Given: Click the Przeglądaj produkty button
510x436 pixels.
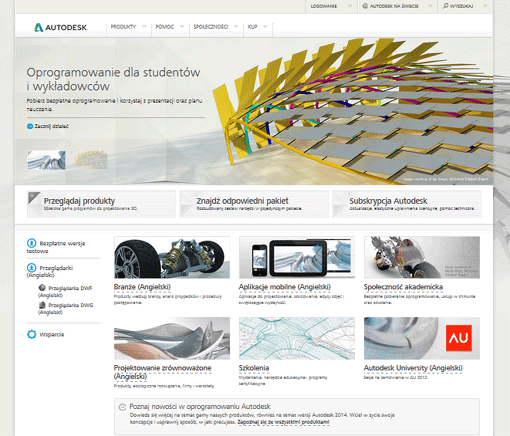Looking at the screenshot, I should (101, 204).
